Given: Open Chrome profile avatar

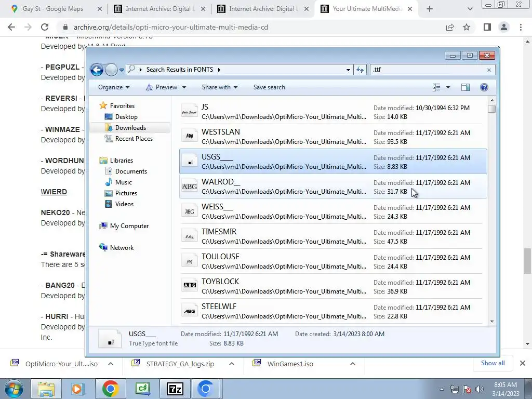Looking at the screenshot, I should [504, 27].
